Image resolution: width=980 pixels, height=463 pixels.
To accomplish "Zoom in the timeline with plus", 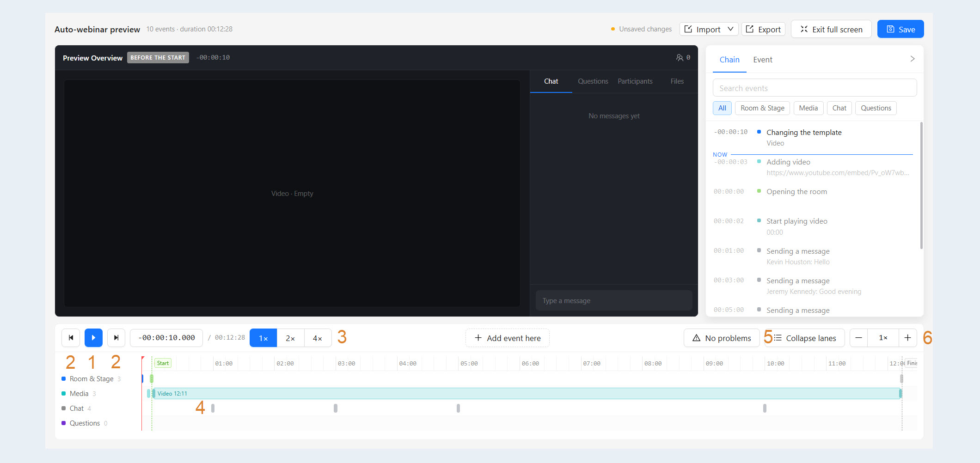I will [x=907, y=338].
